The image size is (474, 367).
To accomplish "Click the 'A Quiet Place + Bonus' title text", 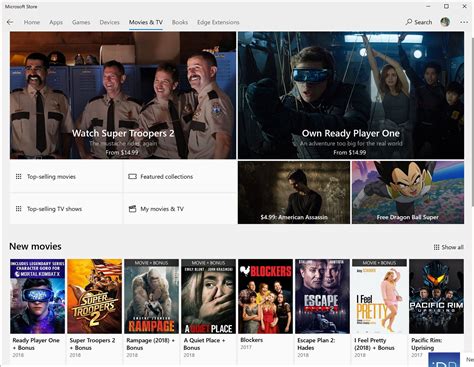I will pos(204,344).
